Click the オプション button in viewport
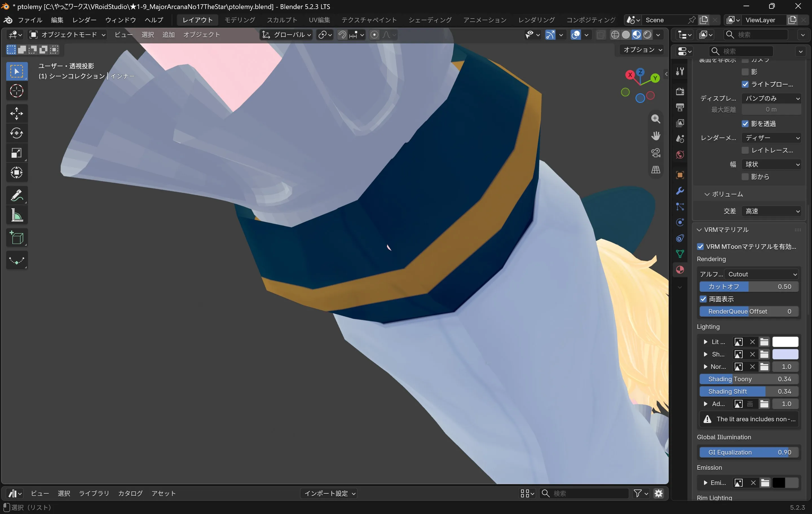The height and width of the screenshot is (514, 812). coord(642,50)
